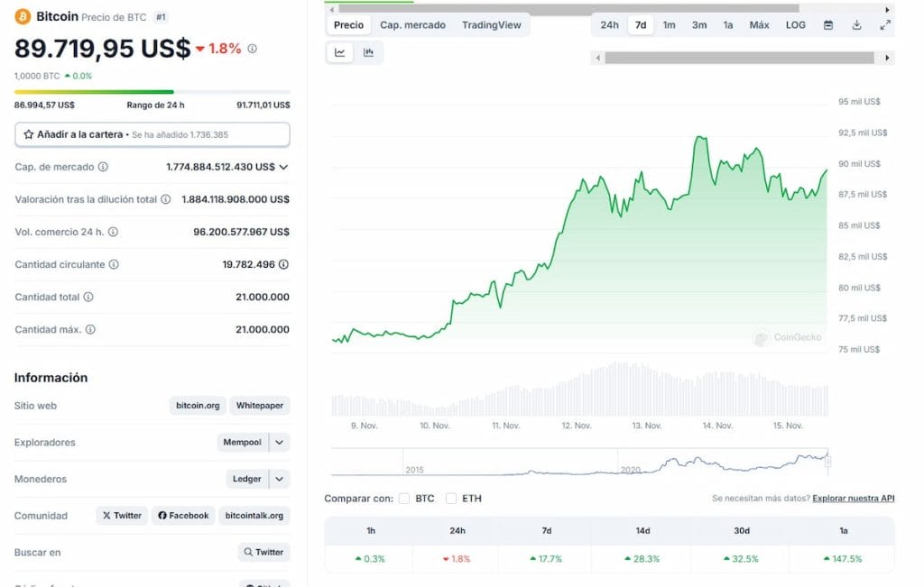This screenshot has width=924, height=587.
Task: Select the 24h time range
Action: (609, 25)
